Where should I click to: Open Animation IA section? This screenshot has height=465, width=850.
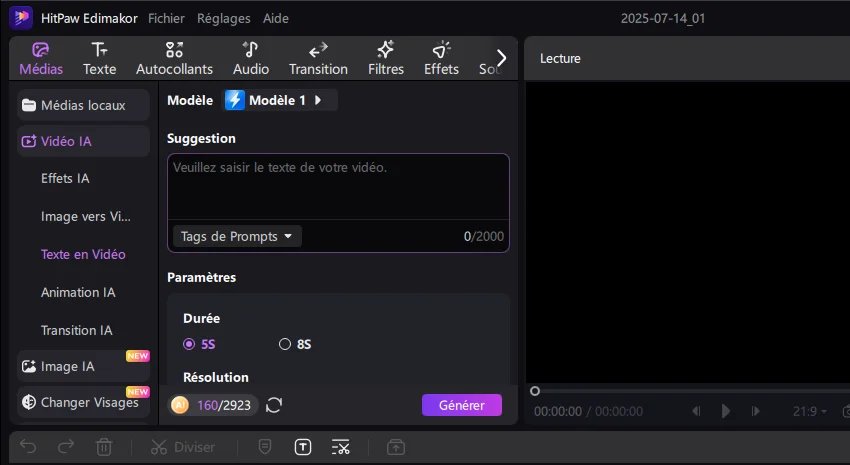[x=78, y=292]
